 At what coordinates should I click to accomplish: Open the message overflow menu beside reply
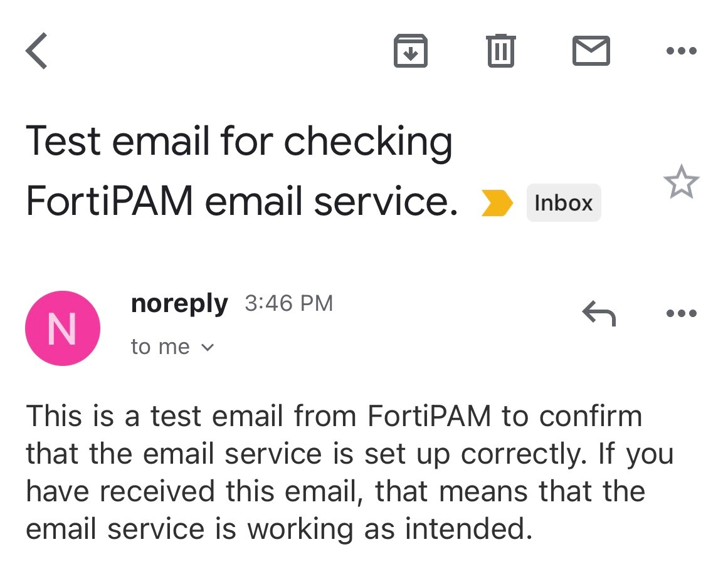(x=682, y=313)
